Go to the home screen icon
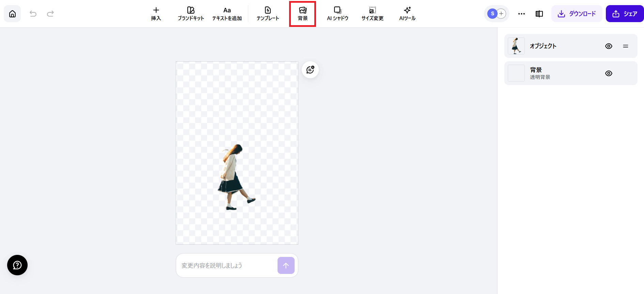 (12, 14)
